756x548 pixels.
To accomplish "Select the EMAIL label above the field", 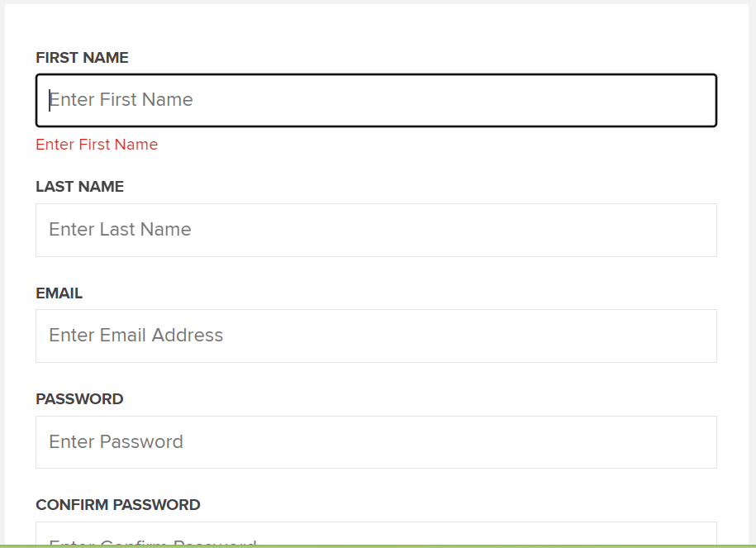I will coord(59,293).
